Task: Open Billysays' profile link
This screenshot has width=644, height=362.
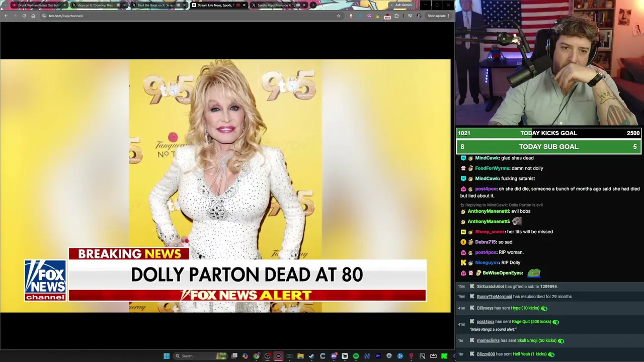Action: (485, 308)
